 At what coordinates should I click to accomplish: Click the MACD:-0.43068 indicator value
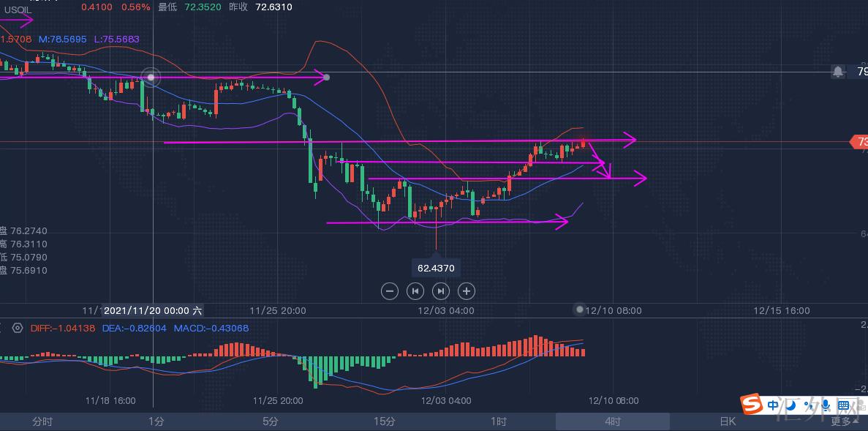(x=211, y=328)
